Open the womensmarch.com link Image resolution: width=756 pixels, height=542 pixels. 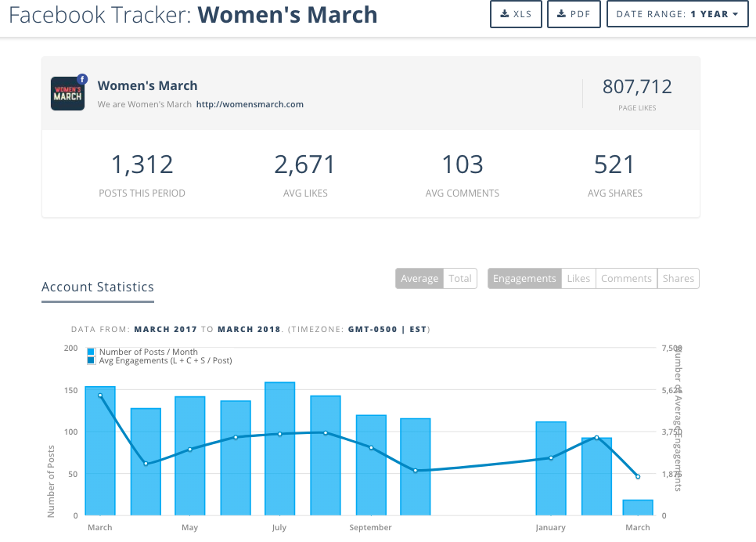point(250,104)
